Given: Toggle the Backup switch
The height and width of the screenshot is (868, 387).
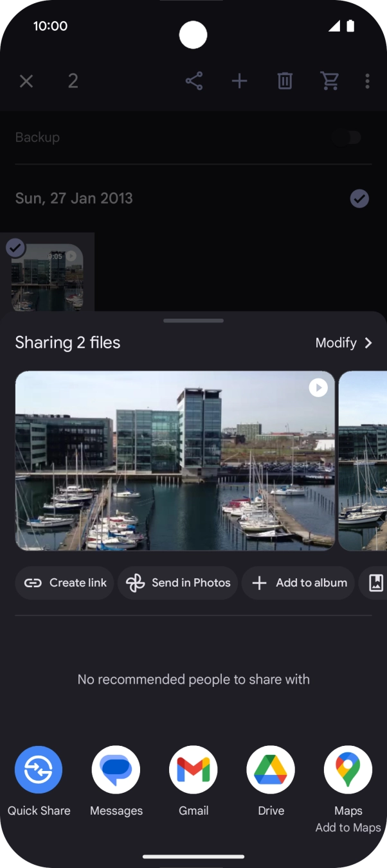Looking at the screenshot, I should point(347,137).
